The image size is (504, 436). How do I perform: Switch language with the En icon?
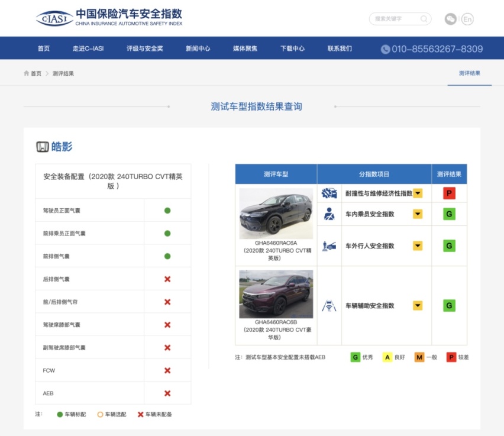coord(467,19)
